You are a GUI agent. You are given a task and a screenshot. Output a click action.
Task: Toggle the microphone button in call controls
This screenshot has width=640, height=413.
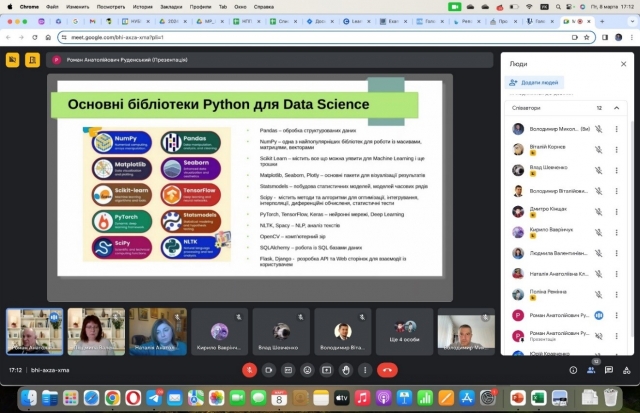tap(250, 369)
